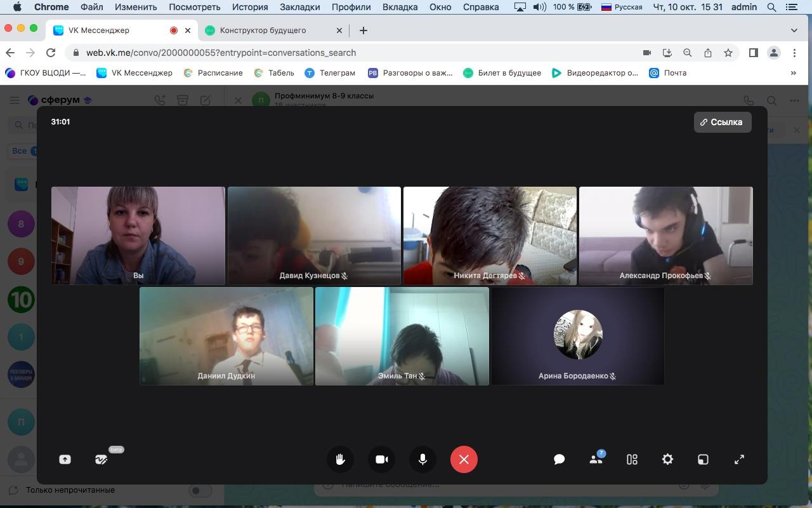The image size is (812, 508).
Task: Install app icon in address bar
Action: tap(667, 53)
